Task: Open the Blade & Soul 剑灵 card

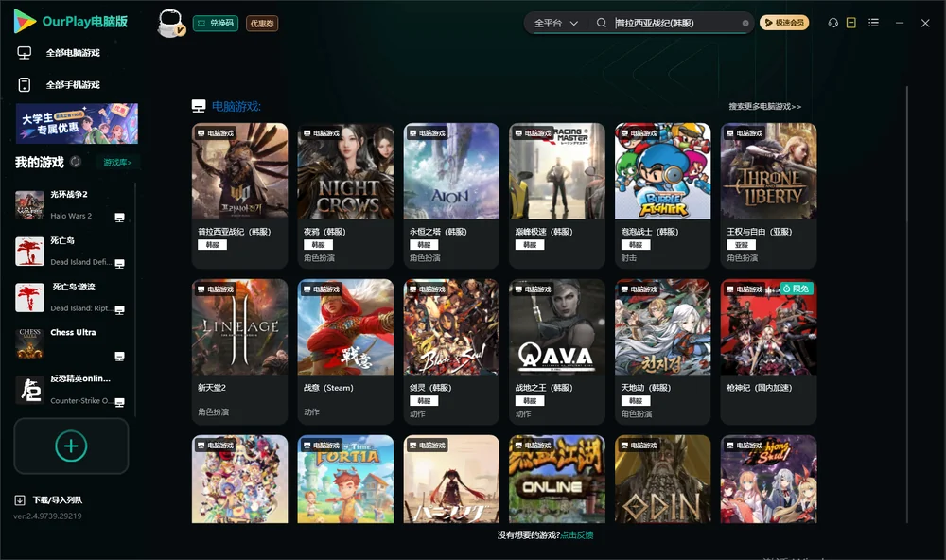Action: click(451, 351)
